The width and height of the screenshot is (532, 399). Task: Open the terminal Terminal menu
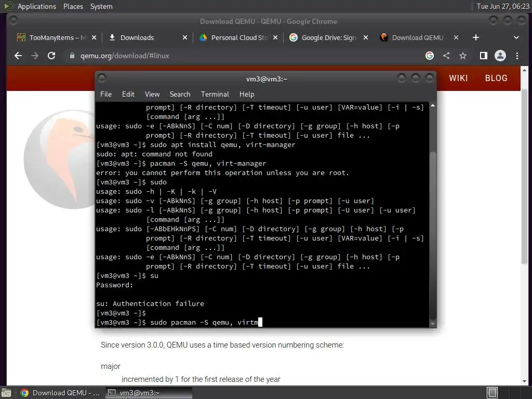point(215,95)
